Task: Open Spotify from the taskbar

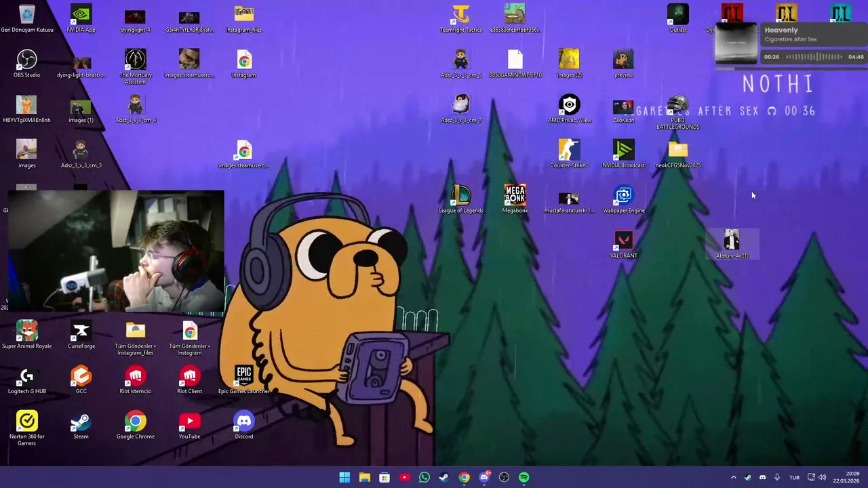Action: pyautogui.click(x=524, y=477)
